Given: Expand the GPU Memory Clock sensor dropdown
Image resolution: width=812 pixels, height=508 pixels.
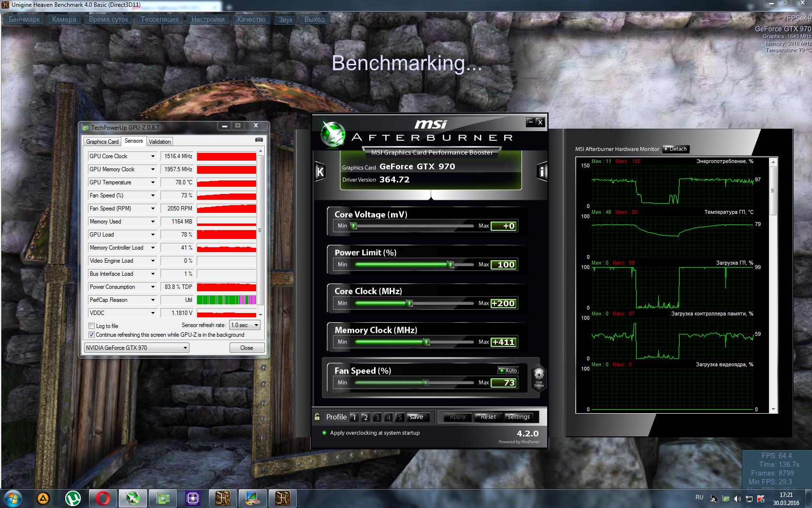Looking at the screenshot, I should [153, 169].
